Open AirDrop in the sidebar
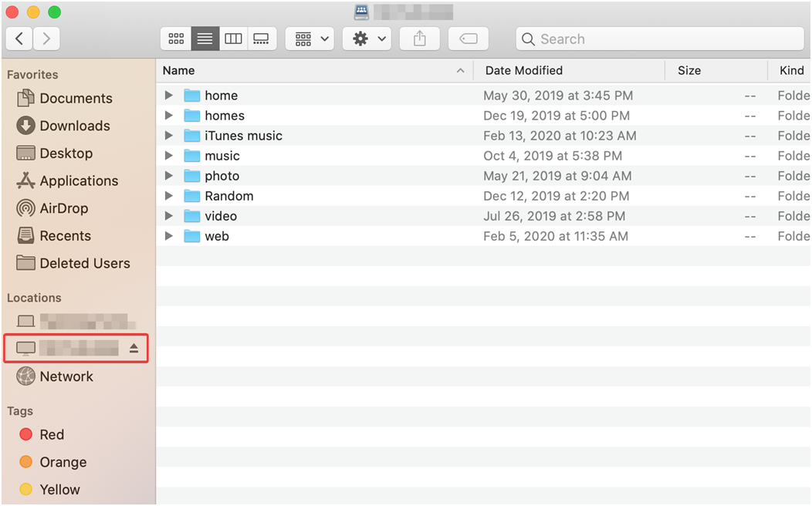The height and width of the screenshot is (506, 812). [52, 208]
